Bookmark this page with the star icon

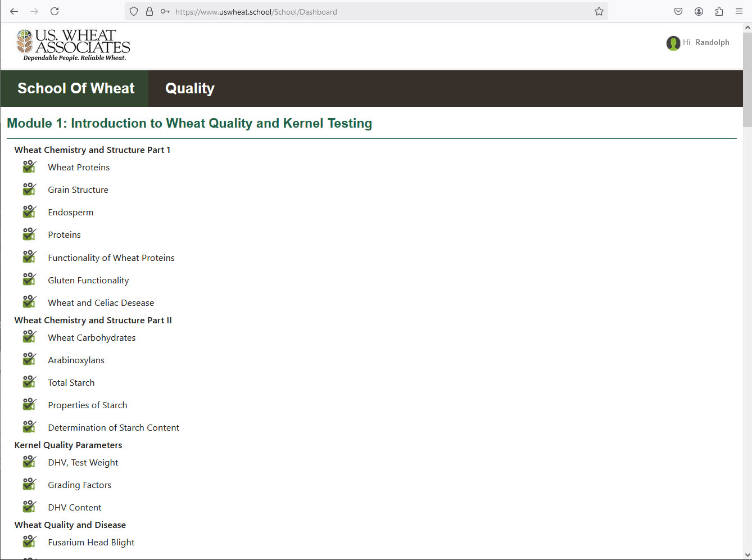point(599,12)
